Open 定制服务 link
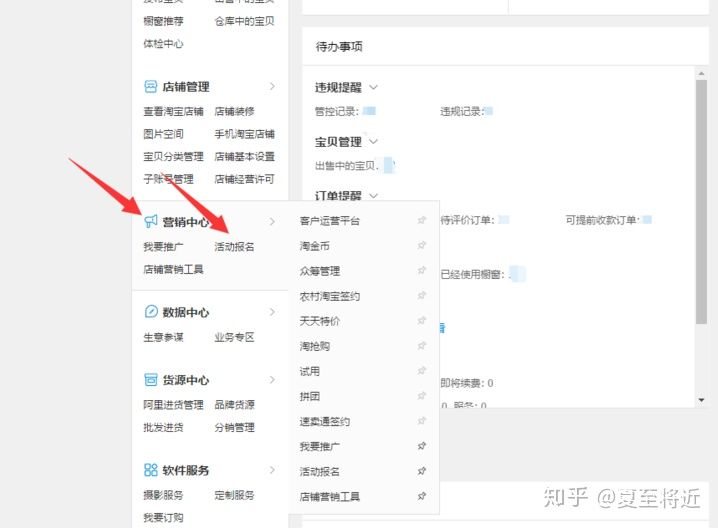The width and height of the screenshot is (718, 528). coord(234,495)
